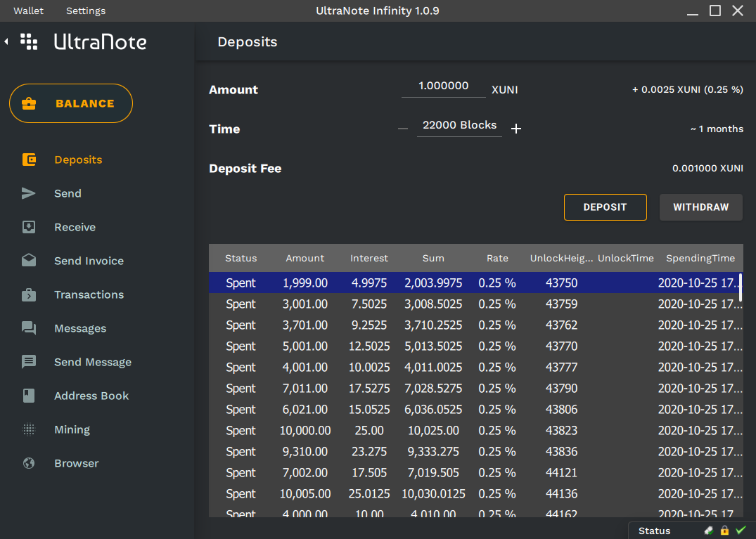The height and width of the screenshot is (539, 756).
Task: Click the Transactions briefcase icon
Action: tap(29, 294)
